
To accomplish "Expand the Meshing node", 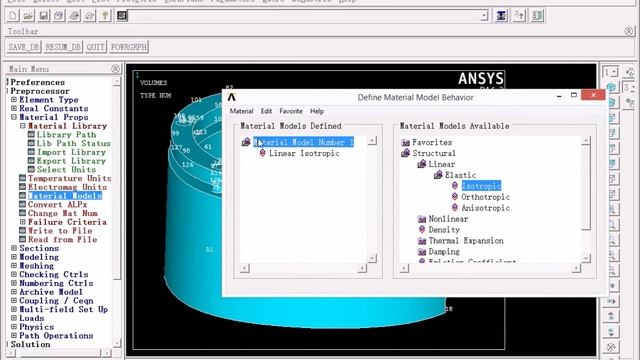I will pyautogui.click(x=14, y=265).
